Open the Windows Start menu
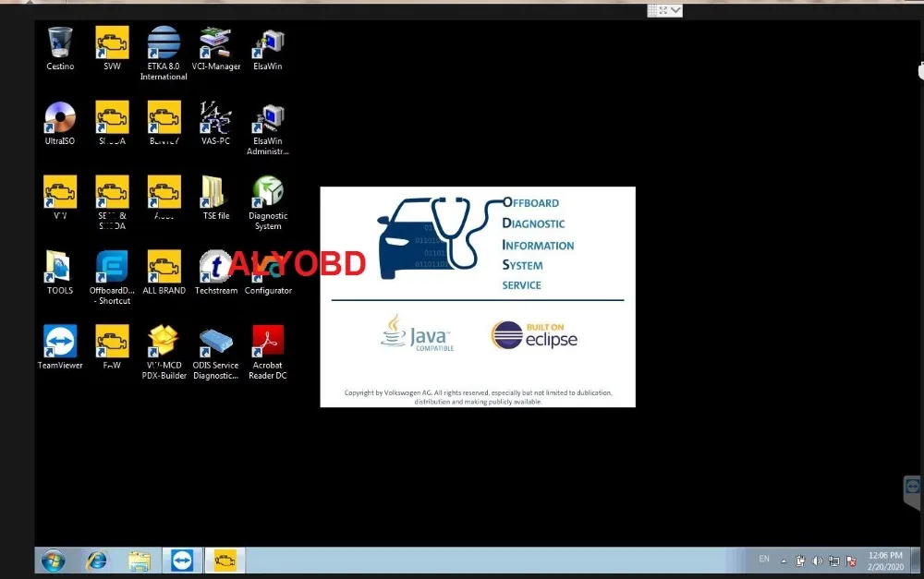Viewport: 924px width, 579px height. [x=53, y=561]
